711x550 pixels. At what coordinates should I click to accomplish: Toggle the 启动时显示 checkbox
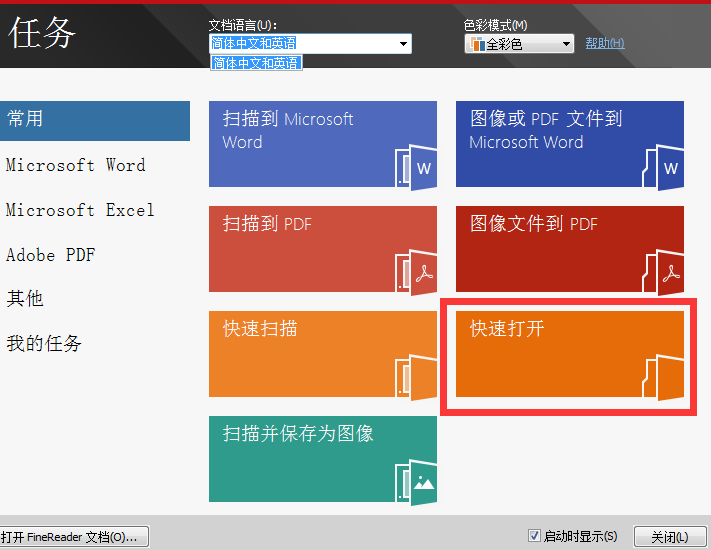(x=534, y=536)
